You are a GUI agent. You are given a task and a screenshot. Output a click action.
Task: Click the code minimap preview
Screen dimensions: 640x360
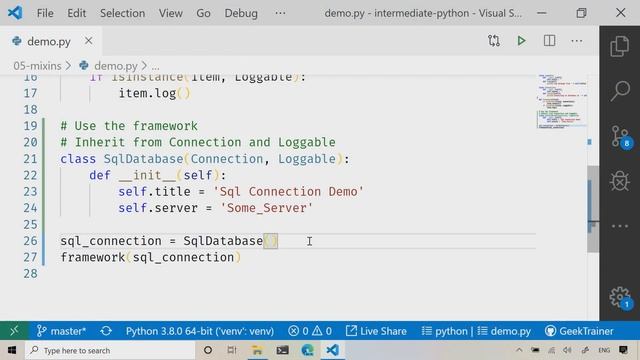[x=562, y=101]
